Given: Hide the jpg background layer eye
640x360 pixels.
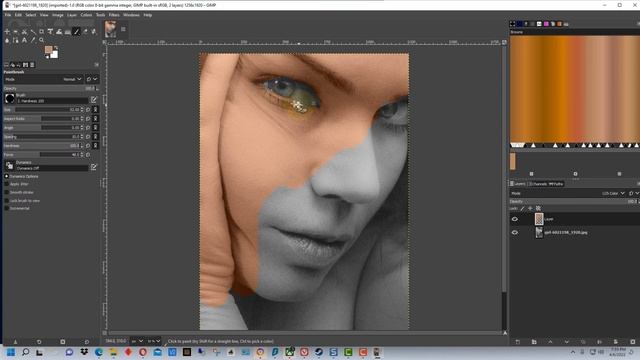Looking at the screenshot, I should [x=515, y=233].
